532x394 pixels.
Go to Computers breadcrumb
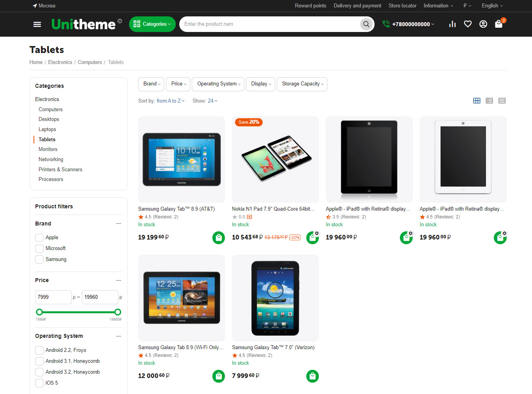pos(90,62)
